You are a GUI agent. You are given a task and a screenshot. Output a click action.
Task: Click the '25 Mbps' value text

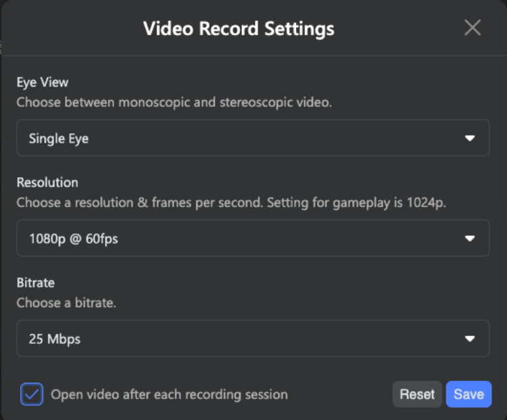(x=55, y=339)
